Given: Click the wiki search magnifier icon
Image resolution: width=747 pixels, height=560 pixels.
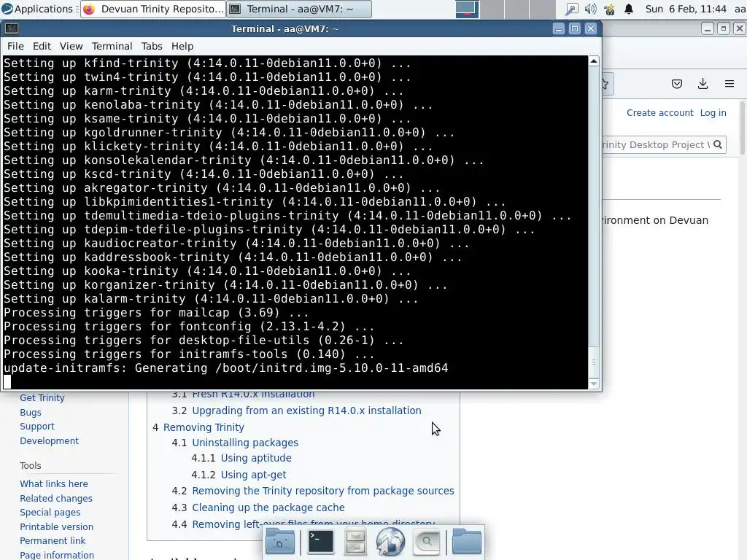Looking at the screenshot, I should click(718, 145).
